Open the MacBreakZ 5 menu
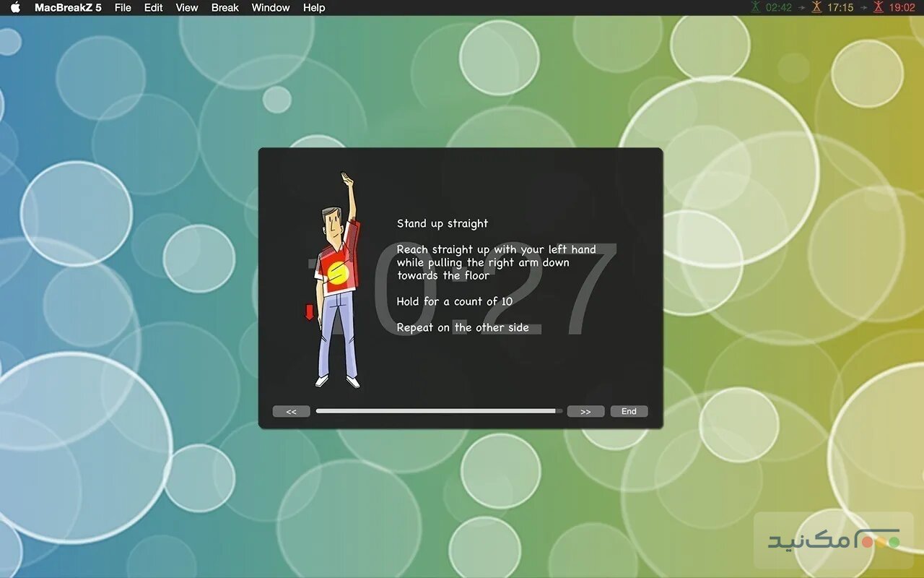This screenshot has width=924, height=578. [x=69, y=7]
